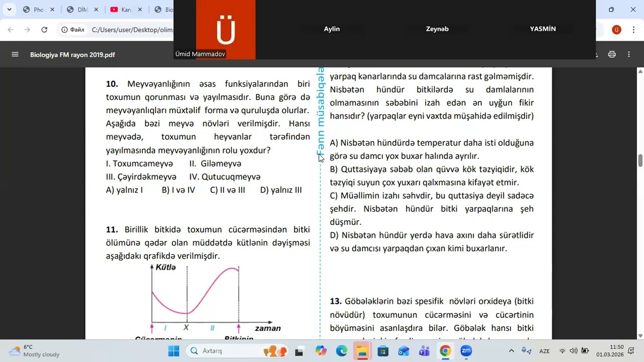
Task: Open Chrome profile avatar Ü
Action: tap(616, 30)
